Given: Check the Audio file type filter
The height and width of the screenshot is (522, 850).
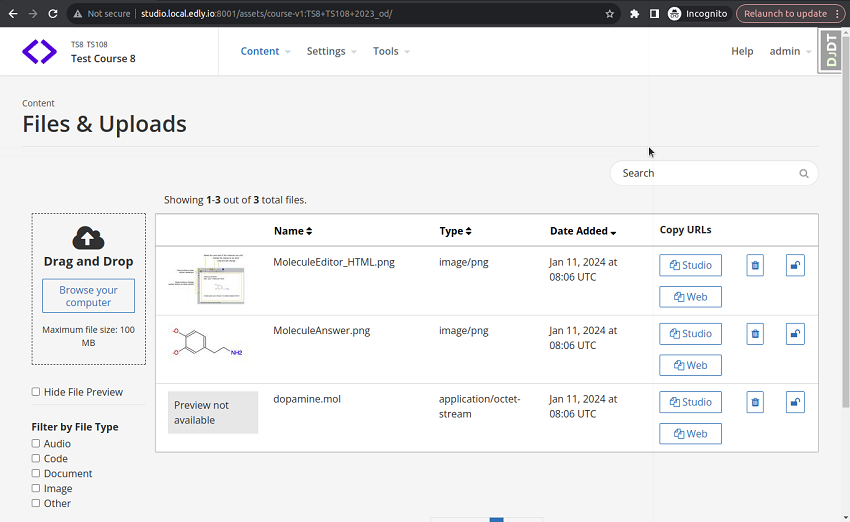Looking at the screenshot, I should (36, 443).
